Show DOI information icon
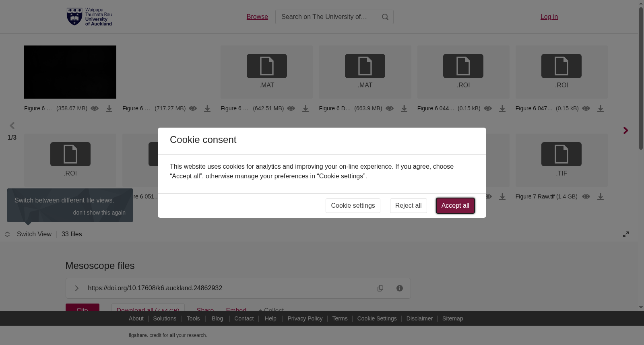This screenshot has height=345, width=644. 400,288
